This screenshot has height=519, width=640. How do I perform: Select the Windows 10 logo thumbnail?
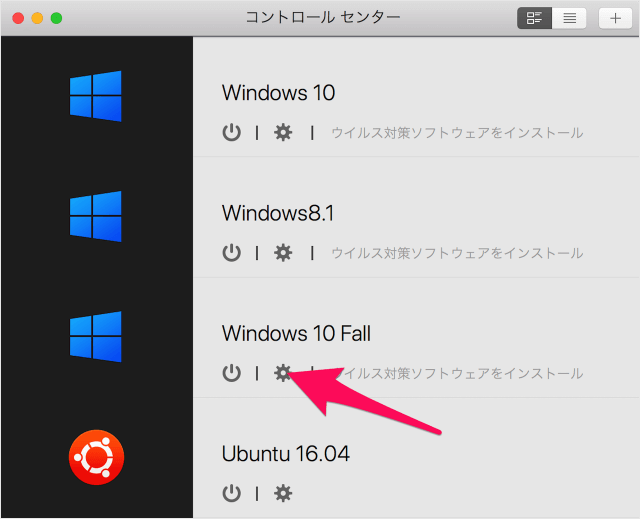tap(96, 96)
